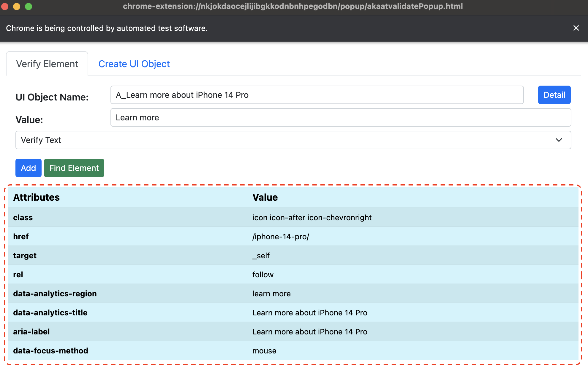Open the Verify Text dropdown
This screenshot has width=588, height=368.
click(x=293, y=140)
